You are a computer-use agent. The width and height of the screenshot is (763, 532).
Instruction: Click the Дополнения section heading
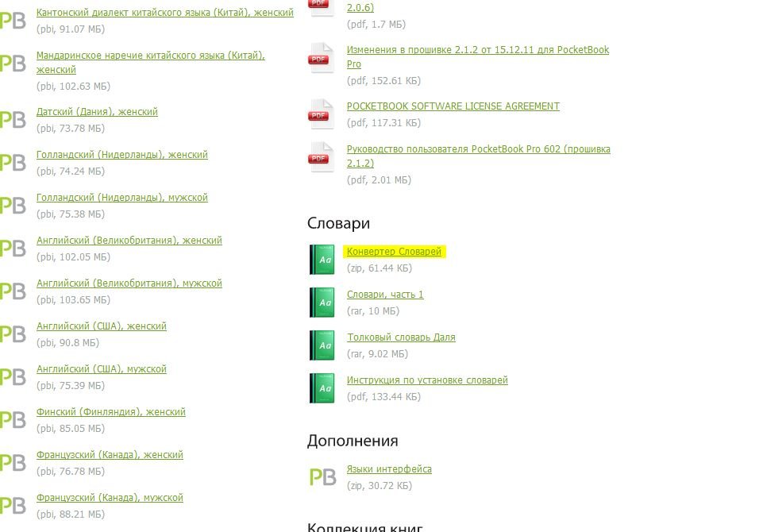(353, 441)
